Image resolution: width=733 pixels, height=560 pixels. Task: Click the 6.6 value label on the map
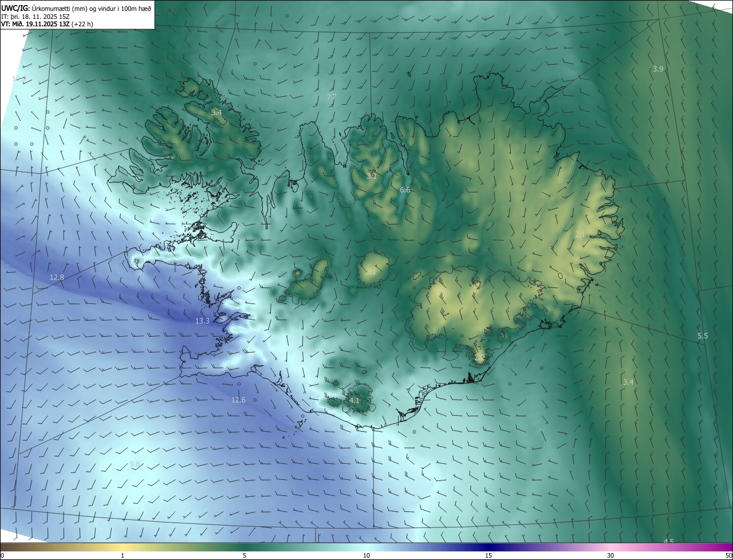(405, 190)
